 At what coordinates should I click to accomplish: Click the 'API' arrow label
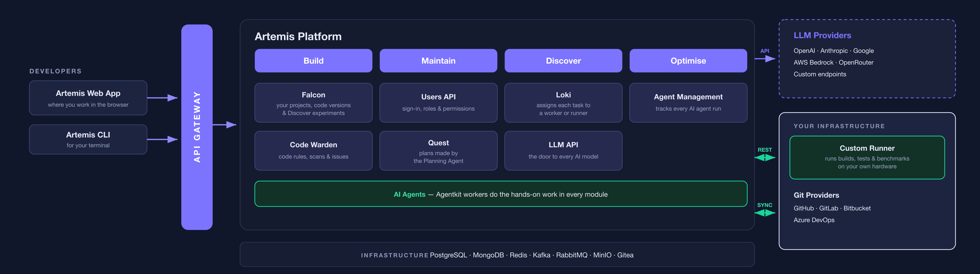point(764,51)
